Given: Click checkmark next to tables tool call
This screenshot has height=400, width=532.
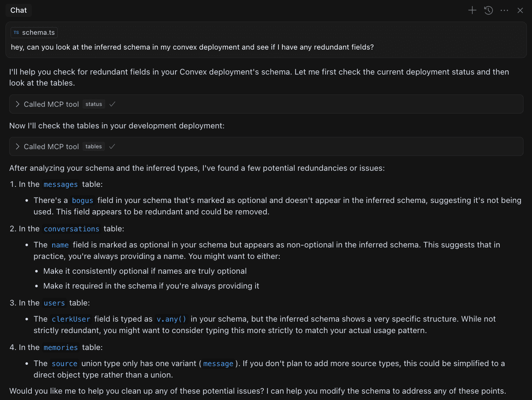Looking at the screenshot, I should pyautogui.click(x=112, y=147).
